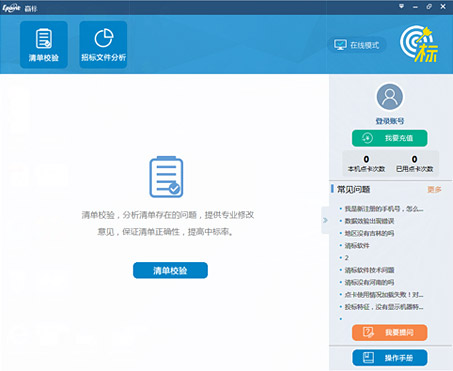Open the first 清标软件 FAQ entry
This screenshot has height=371, width=453.
pyautogui.click(x=357, y=246)
